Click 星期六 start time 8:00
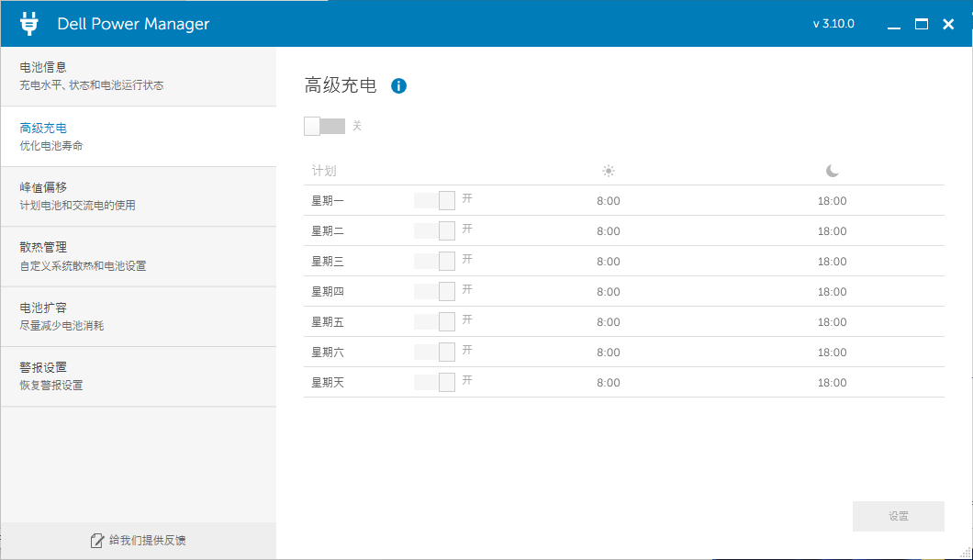973x560 pixels. click(x=608, y=353)
